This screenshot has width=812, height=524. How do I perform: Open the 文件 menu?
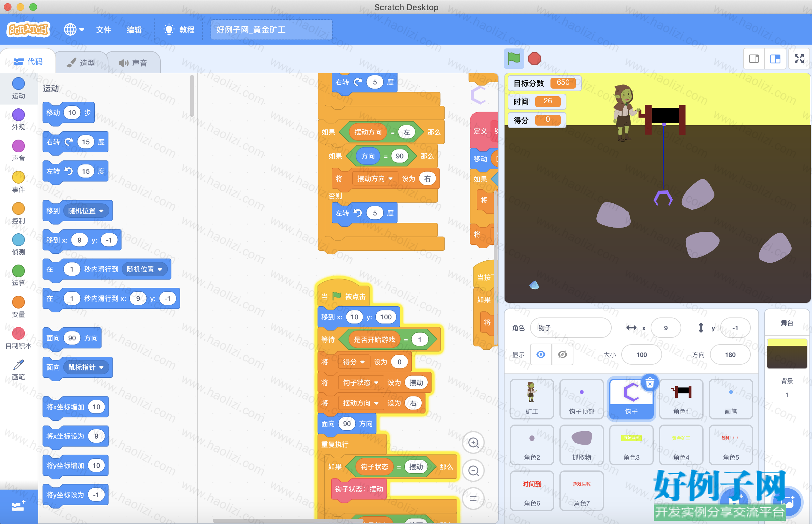pyautogui.click(x=104, y=30)
